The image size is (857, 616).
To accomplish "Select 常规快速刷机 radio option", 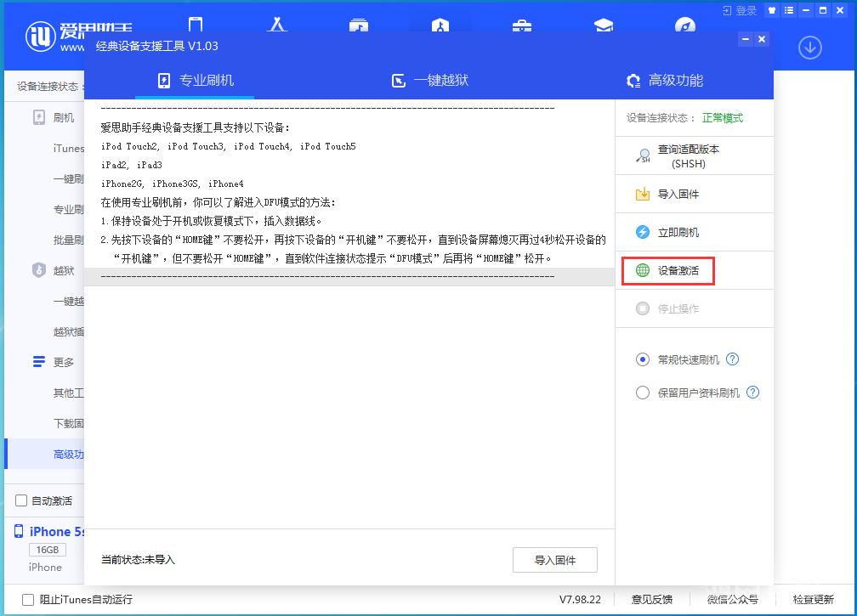I will tap(643, 359).
